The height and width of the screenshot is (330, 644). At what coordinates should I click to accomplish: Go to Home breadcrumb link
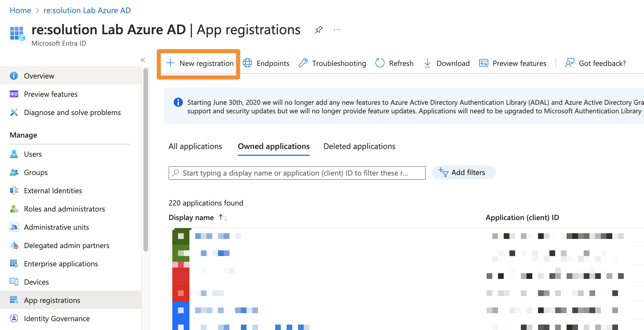coord(20,10)
